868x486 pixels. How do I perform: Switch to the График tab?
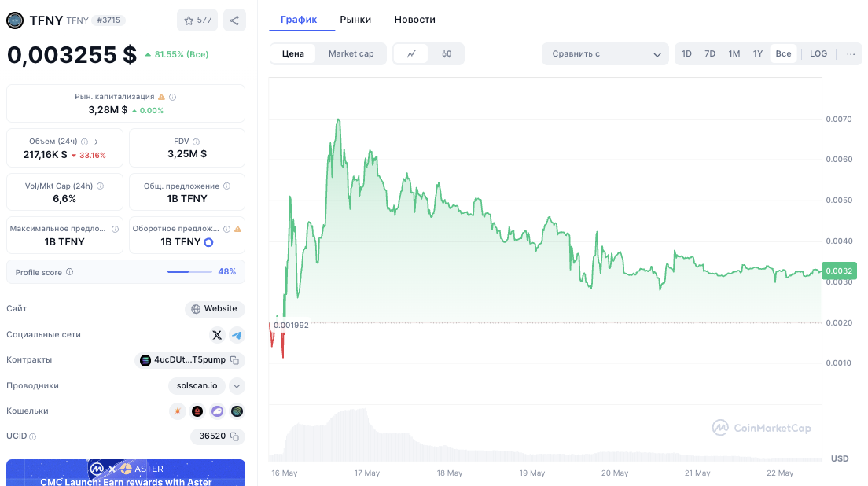tap(299, 20)
